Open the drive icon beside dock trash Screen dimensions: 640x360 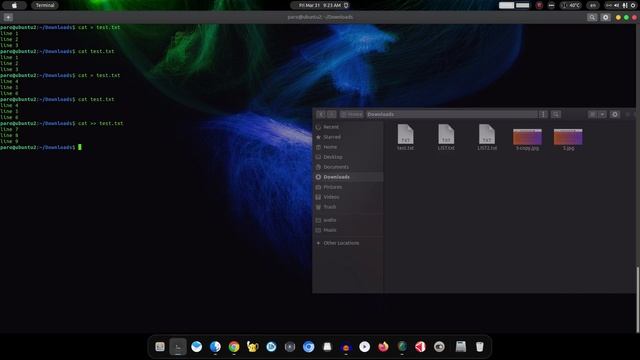click(x=461, y=347)
